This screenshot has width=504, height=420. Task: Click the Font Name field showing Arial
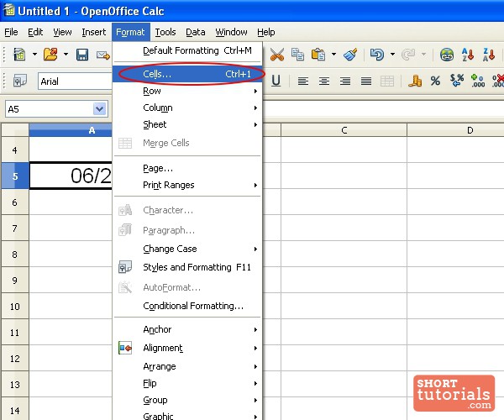pyautogui.click(x=76, y=81)
